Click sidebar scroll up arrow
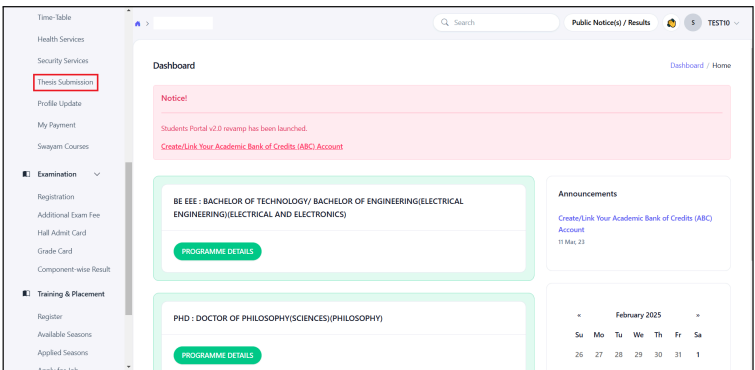 [129, 11]
